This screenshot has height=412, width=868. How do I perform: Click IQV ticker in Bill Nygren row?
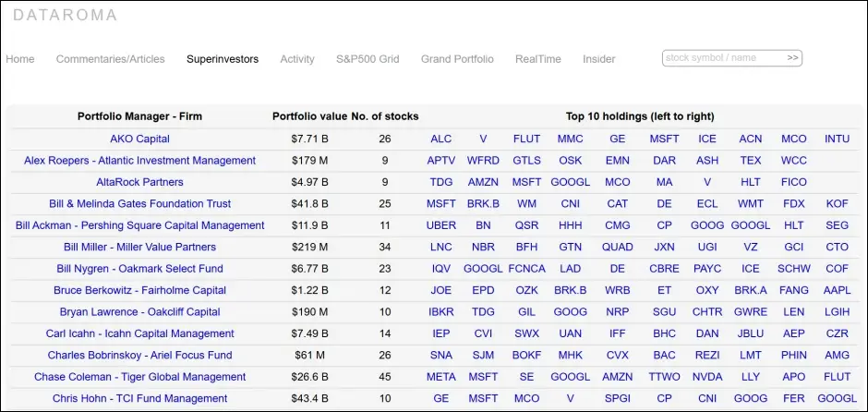point(441,269)
